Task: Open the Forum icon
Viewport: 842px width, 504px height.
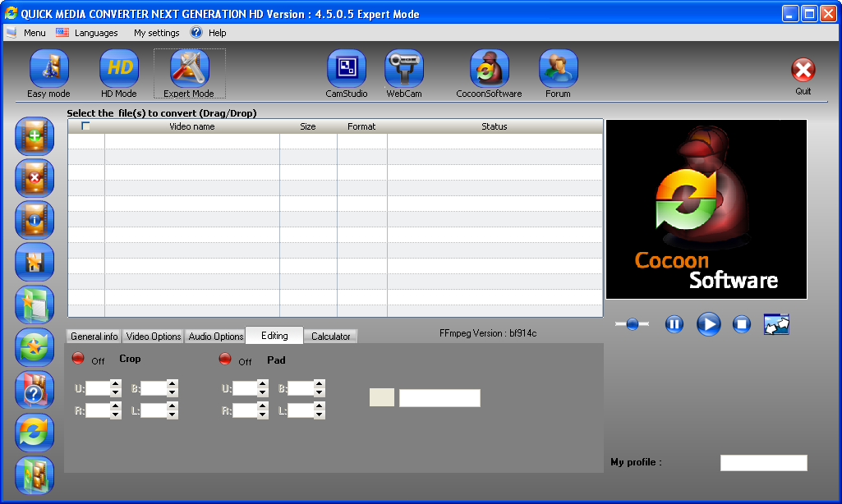Action: pyautogui.click(x=558, y=68)
